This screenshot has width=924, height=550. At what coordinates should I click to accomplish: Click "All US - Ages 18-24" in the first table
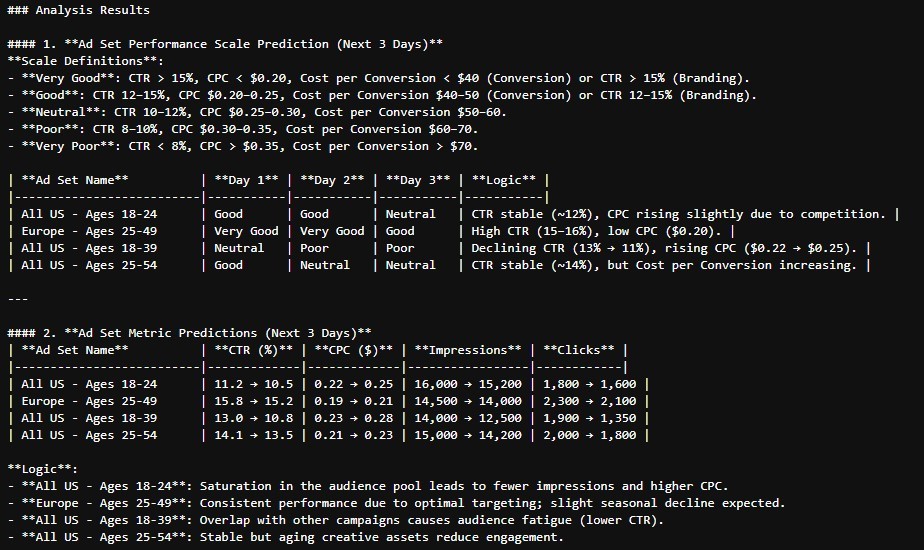(x=89, y=215)
